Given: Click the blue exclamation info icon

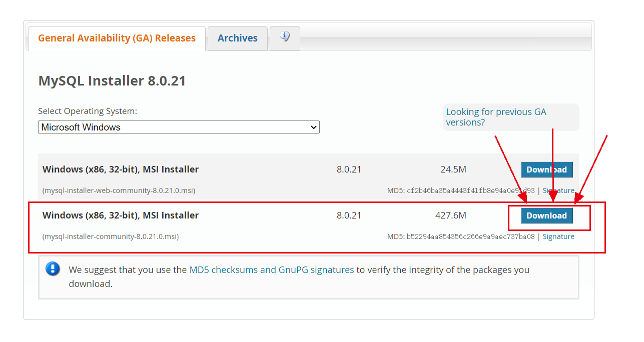Looking at the screenshot, I should pyautogui.click(x=53, y=269).
